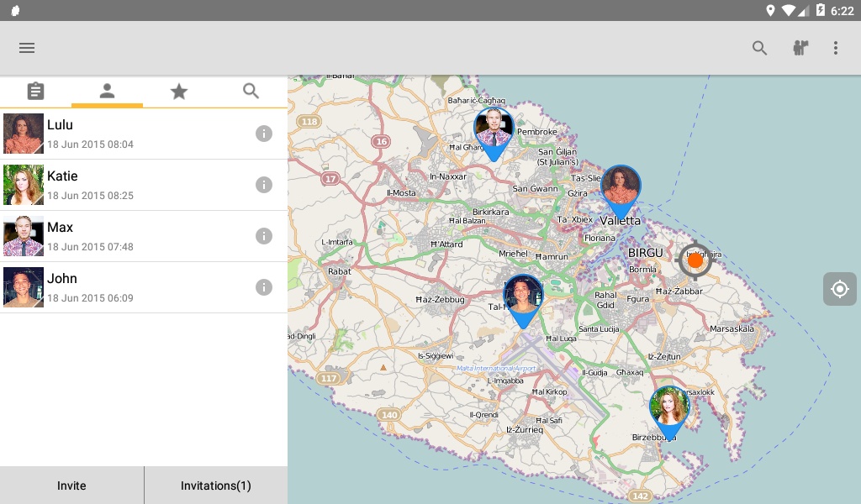This screenshot has width=861, height=504.
Task: Tap the search icon in top toolbar
Action: coord(759,48)
